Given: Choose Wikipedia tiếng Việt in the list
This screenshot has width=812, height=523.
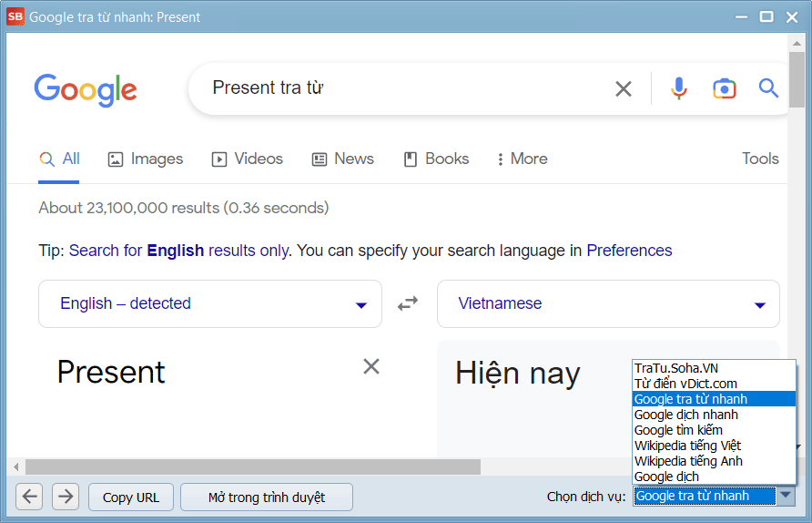Looking at the screenshot, I should pos(687,446).
